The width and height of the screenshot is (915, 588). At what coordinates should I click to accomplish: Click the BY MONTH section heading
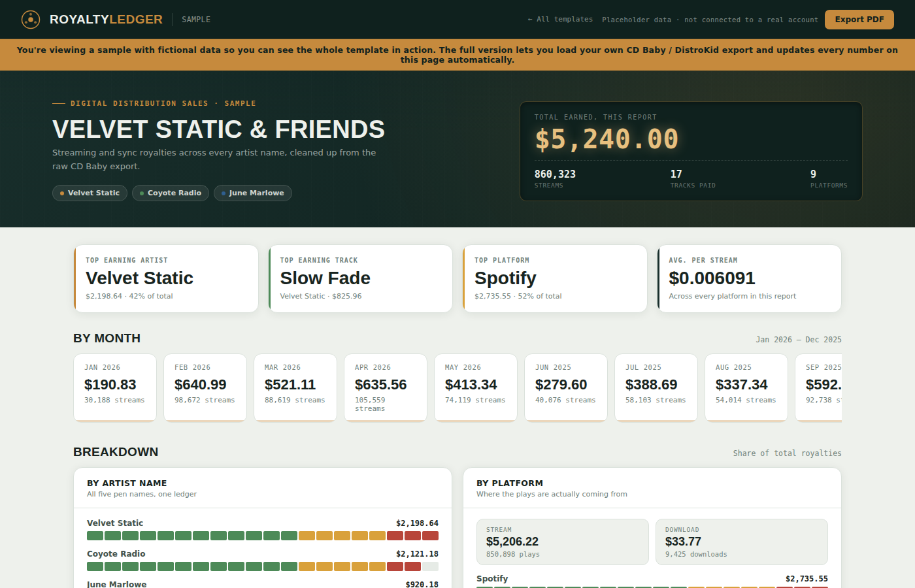coord(107,338)
